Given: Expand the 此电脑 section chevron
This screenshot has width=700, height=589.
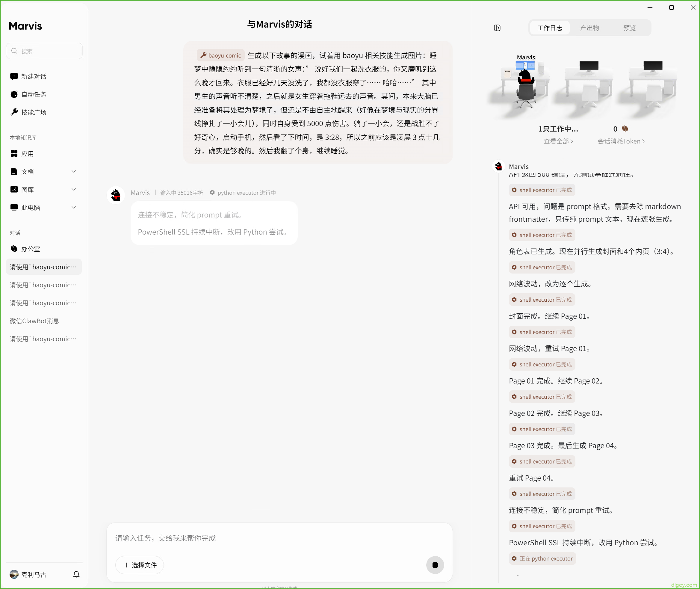Looking at the screenshot, I should point(74,207).
